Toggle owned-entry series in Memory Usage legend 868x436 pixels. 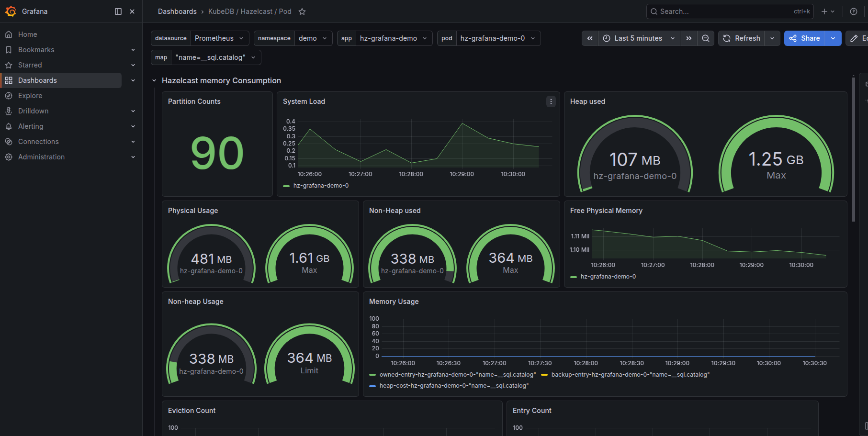(458, 375)
